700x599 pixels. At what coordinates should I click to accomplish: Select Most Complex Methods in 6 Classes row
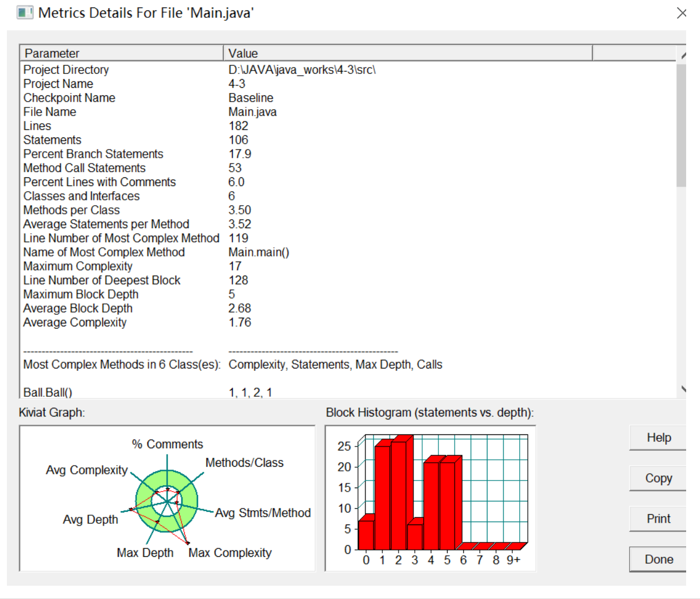point(348,364)
